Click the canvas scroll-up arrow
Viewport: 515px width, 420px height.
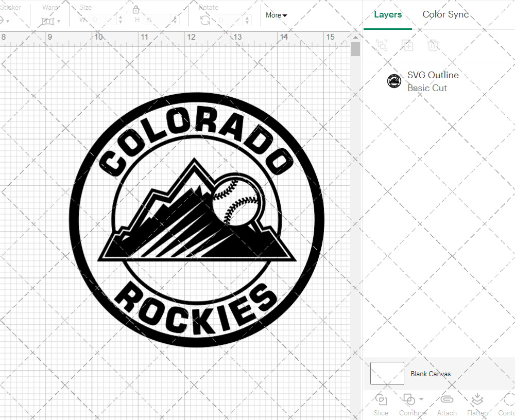(355, 37)
